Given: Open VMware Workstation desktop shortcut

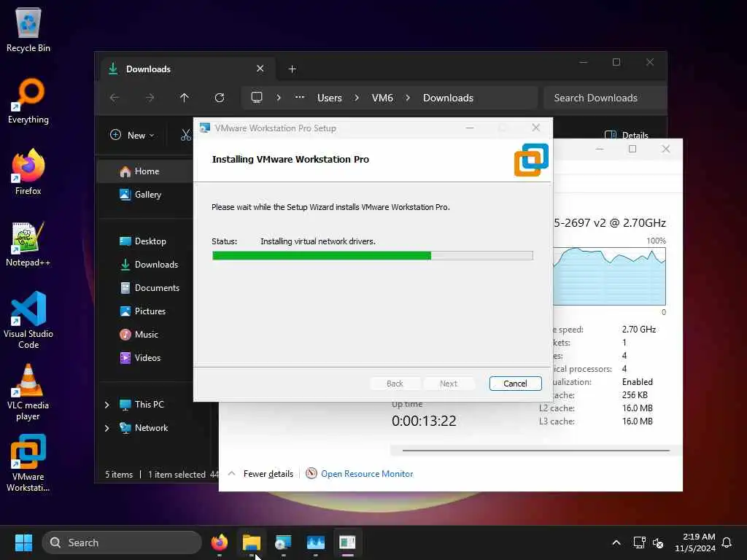Looking at the screenshot, I should (28, 463).
